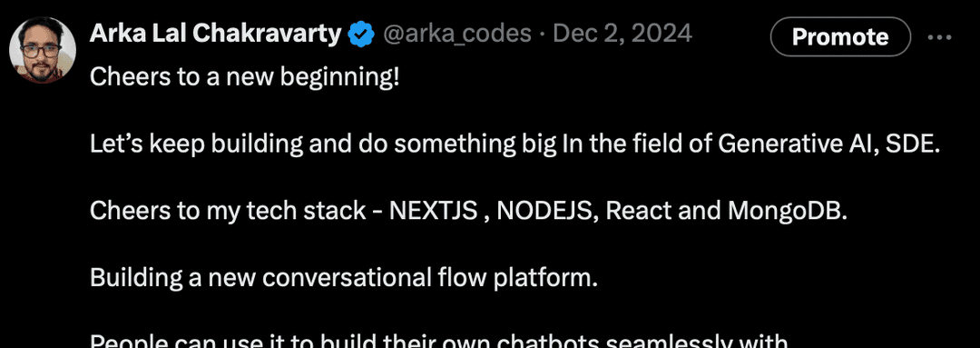
Task: Click the word "NEXTJS" in the tweet
Action: click(x=435, y=212)
